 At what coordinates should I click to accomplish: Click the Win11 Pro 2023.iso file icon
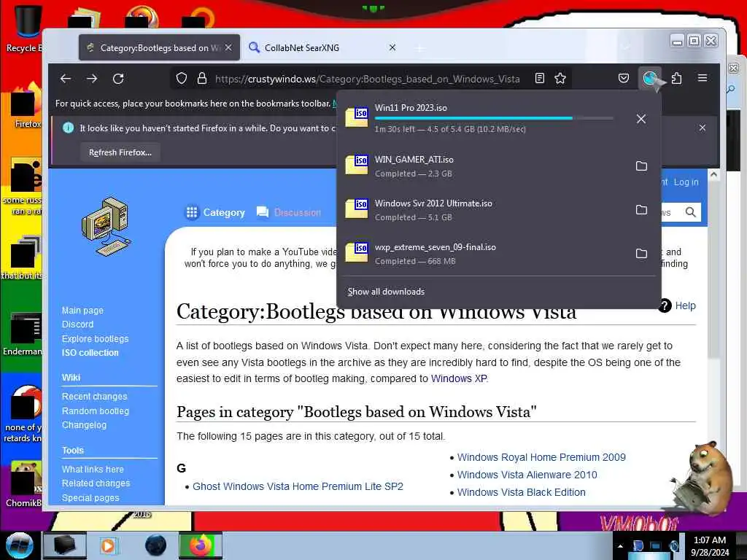[x=357, y=117]
